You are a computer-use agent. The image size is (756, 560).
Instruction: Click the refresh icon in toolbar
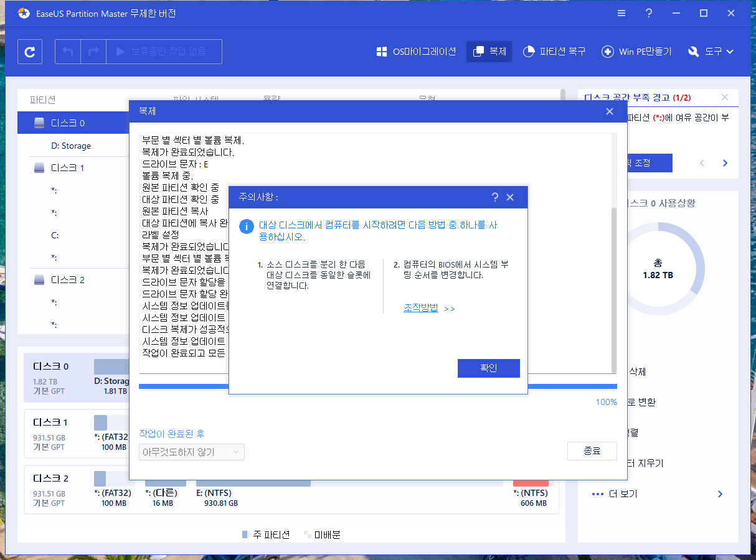30,52
